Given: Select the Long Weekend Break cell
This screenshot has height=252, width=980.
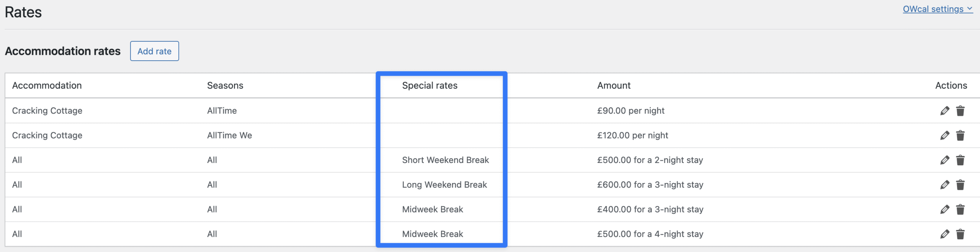Looking at the screenshot, I should tap(444, 185).
